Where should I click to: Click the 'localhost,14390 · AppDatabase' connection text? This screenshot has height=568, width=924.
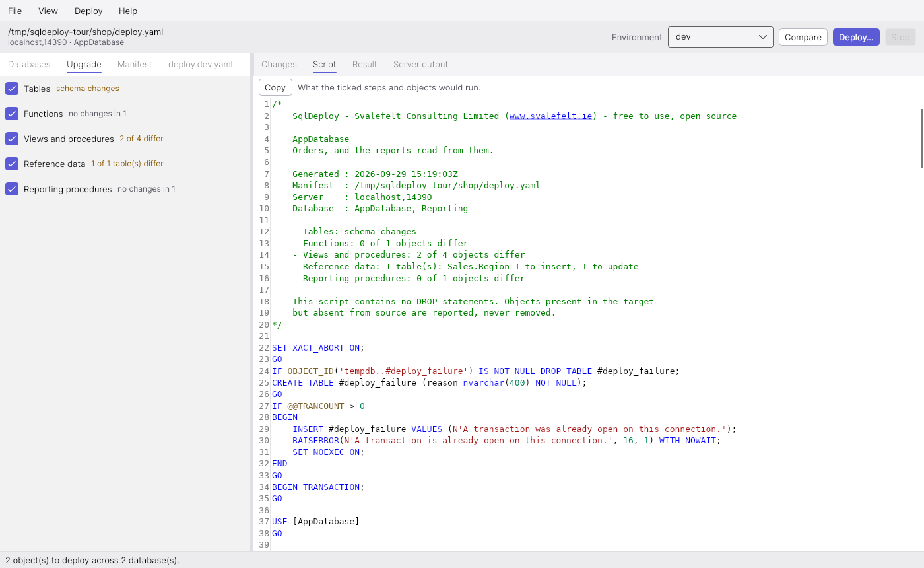66,42
